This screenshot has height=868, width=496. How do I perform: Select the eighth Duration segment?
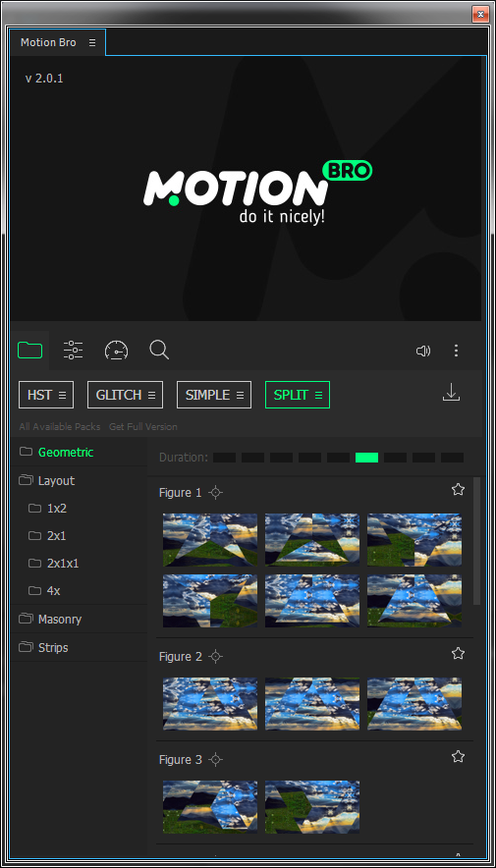(423, 458)
